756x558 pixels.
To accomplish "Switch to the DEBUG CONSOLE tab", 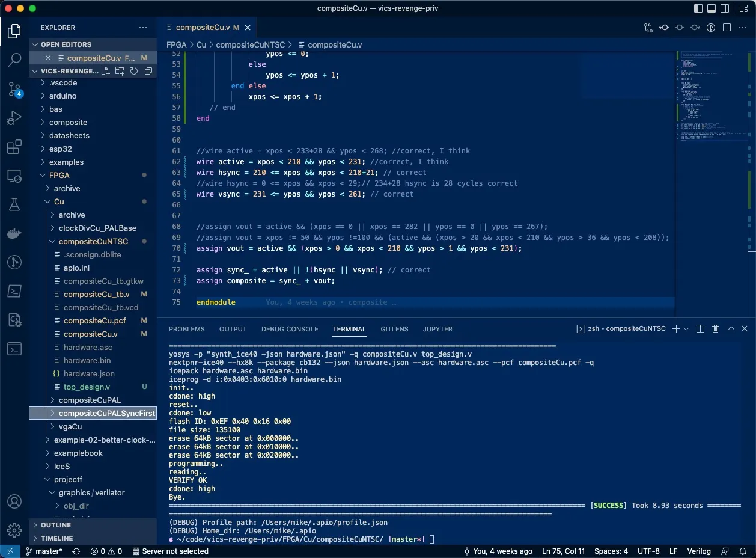I will tap(290, 329).
